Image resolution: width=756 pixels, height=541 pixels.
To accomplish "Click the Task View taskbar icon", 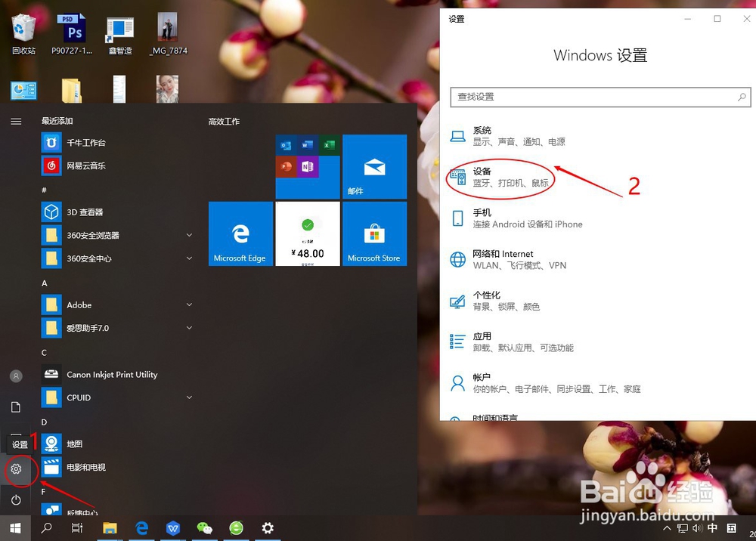I will point(76,527).
